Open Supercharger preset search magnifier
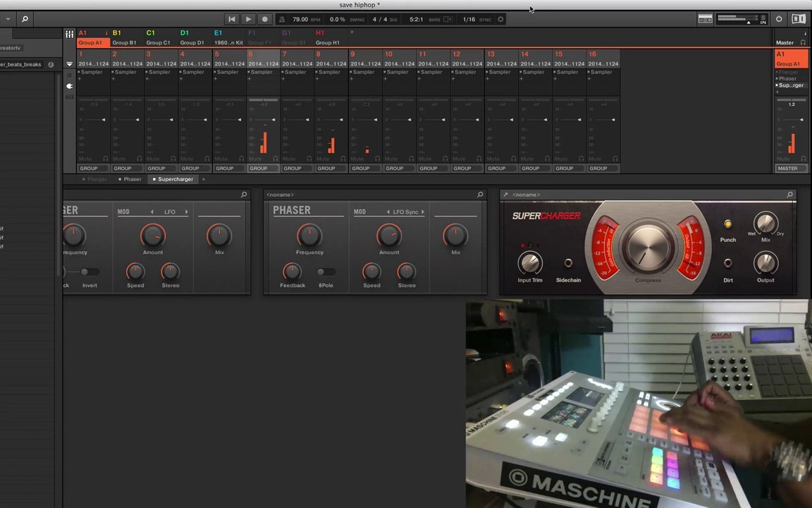This screenshot has width=812, height=508. click(789, 195)
